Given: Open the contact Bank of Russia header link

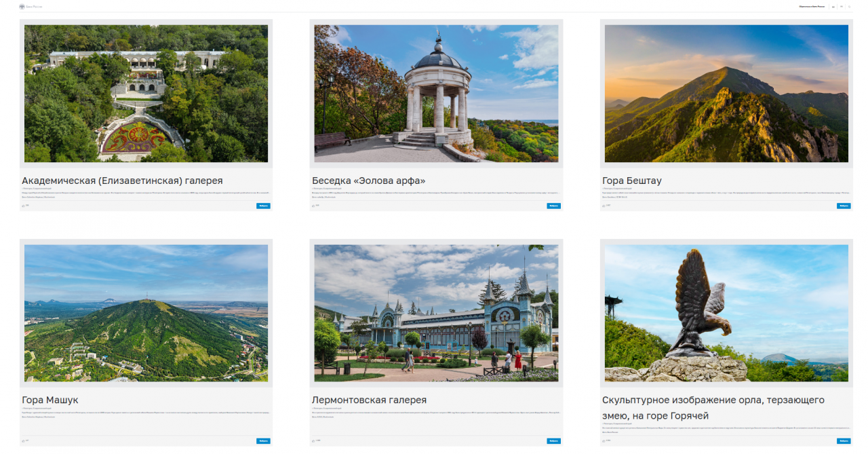Looking at the screenshot, I should tap(812, 6).
